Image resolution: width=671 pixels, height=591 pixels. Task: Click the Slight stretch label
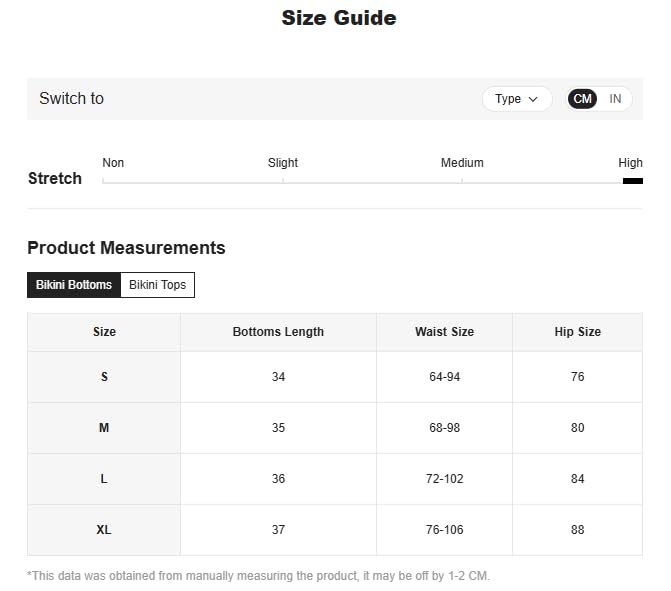pos(283,163)
